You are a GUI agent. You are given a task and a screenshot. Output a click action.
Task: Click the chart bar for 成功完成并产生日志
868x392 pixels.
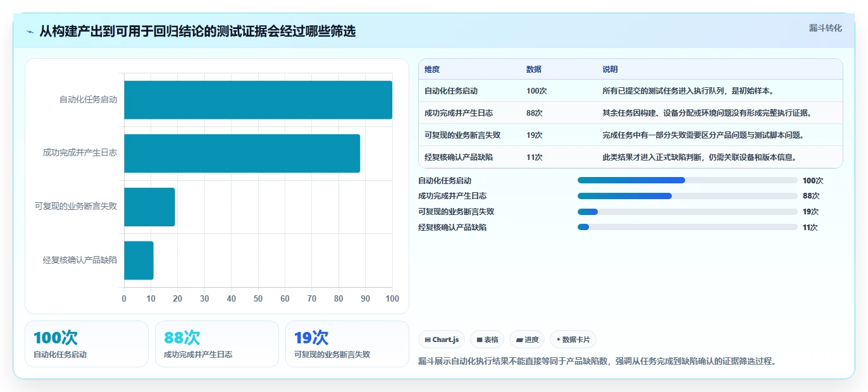click(242, 153)
